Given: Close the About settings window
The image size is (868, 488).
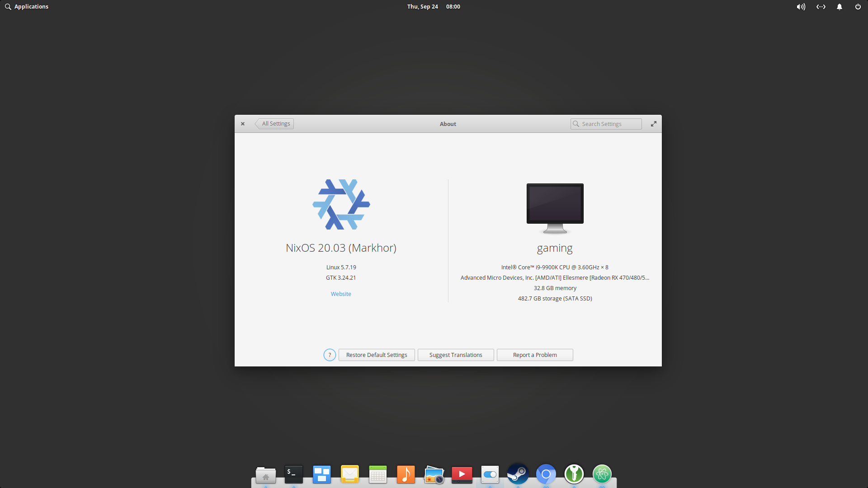Looking at the screenshot, I should click(x=243, y=124).
